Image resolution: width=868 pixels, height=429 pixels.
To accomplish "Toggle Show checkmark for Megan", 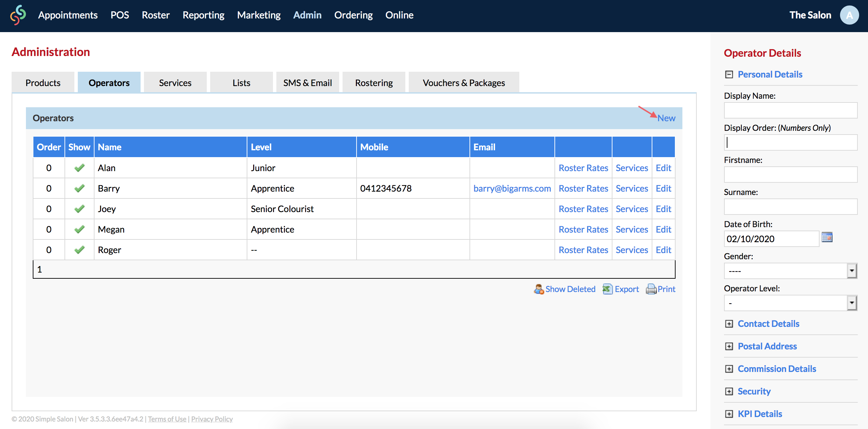I will tap(79, 229).
